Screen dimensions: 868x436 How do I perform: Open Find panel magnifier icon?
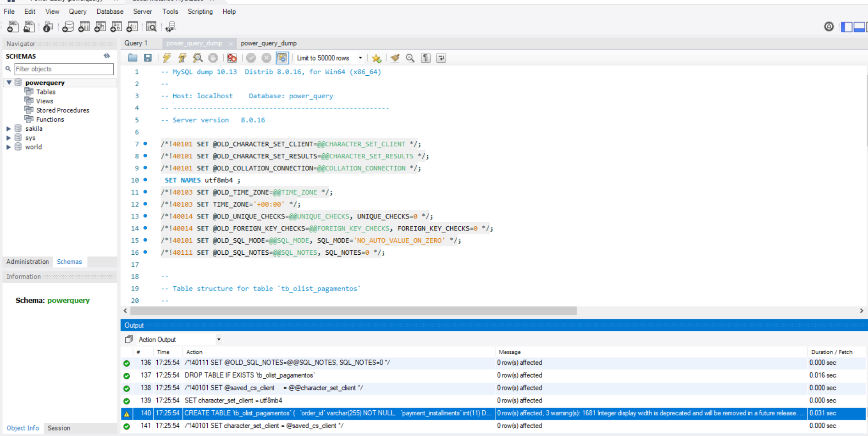410,58
